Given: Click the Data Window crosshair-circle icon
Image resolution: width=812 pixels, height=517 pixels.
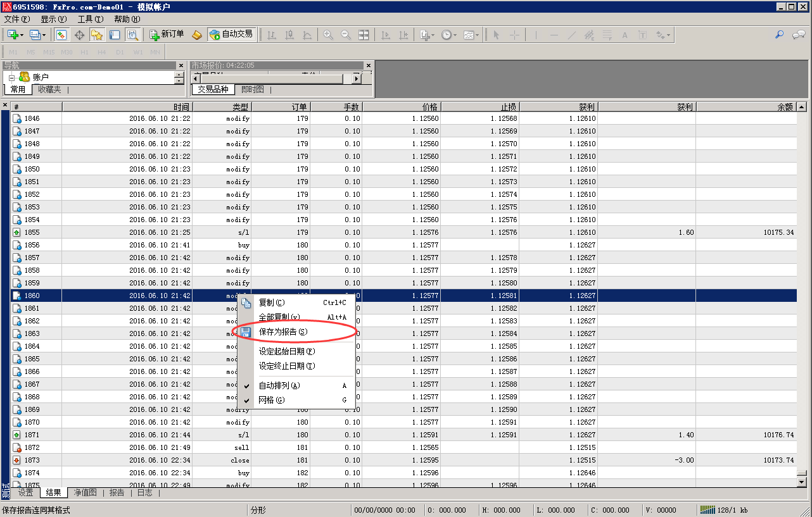Looking at the screenshot, I should (x=79, y=35).
